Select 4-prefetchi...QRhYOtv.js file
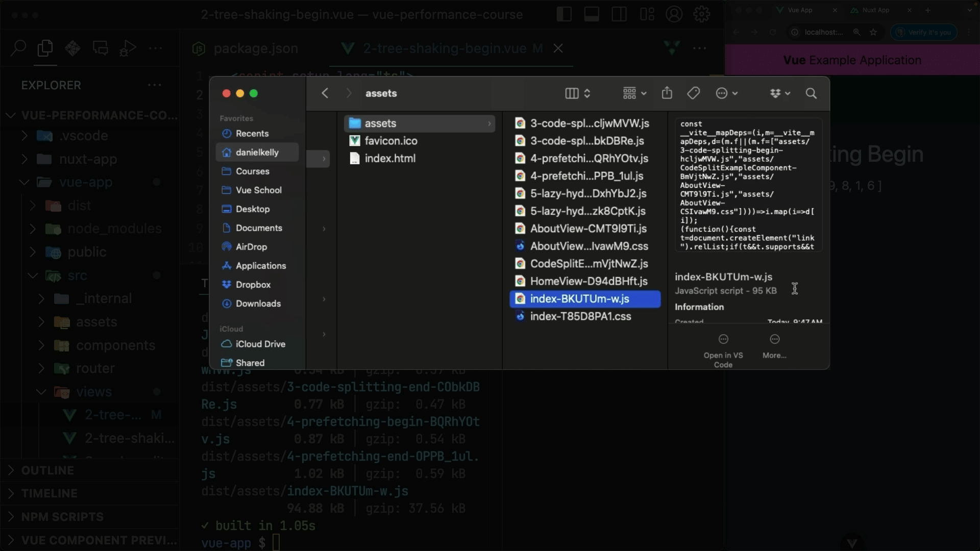Screen dimensions: 980x551 pos(585,158)
